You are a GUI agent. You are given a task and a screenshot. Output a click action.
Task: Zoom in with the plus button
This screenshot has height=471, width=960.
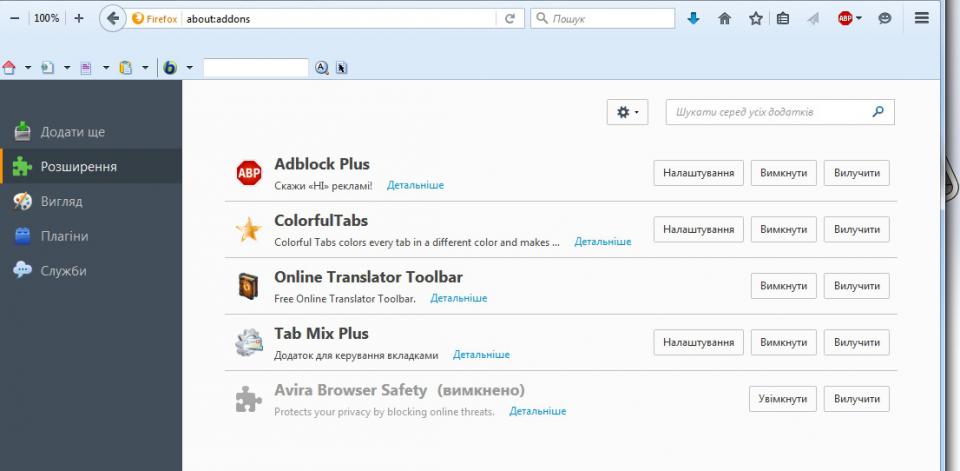(79, 18)
